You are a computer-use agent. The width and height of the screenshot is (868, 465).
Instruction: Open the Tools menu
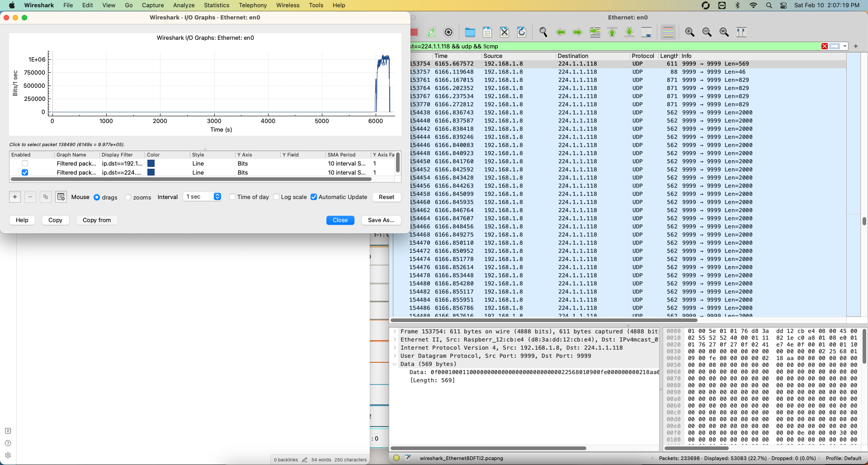pyautogui.click(x=316, y=5)
